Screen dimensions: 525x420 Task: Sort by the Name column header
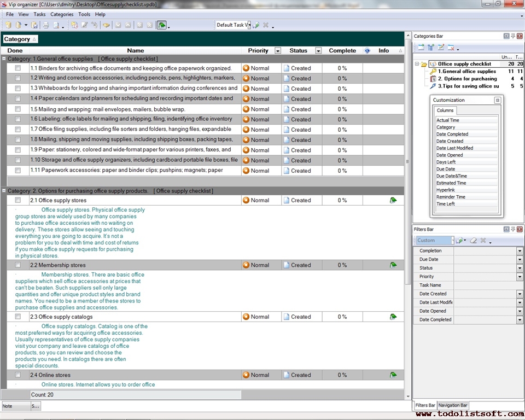point(135,50)
